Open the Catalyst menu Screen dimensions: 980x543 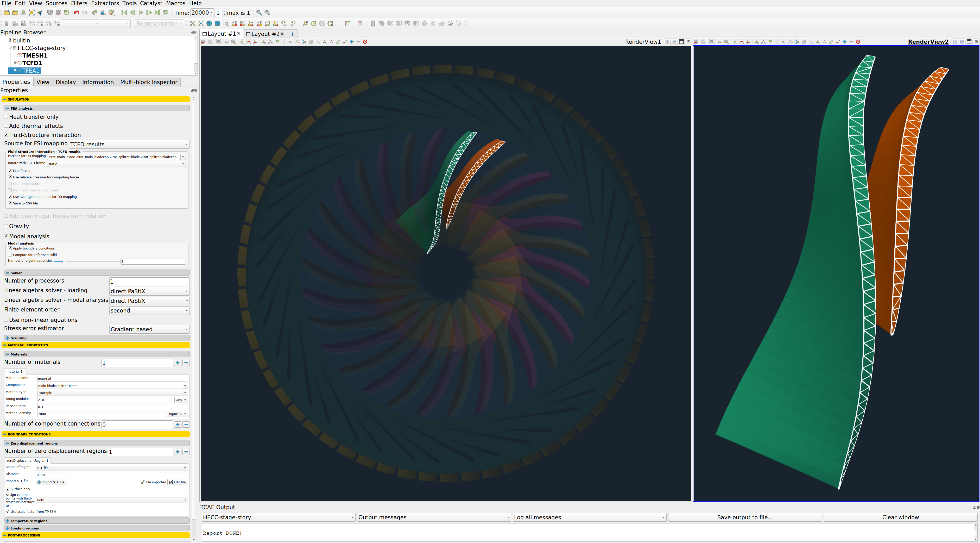click(151, 3)
